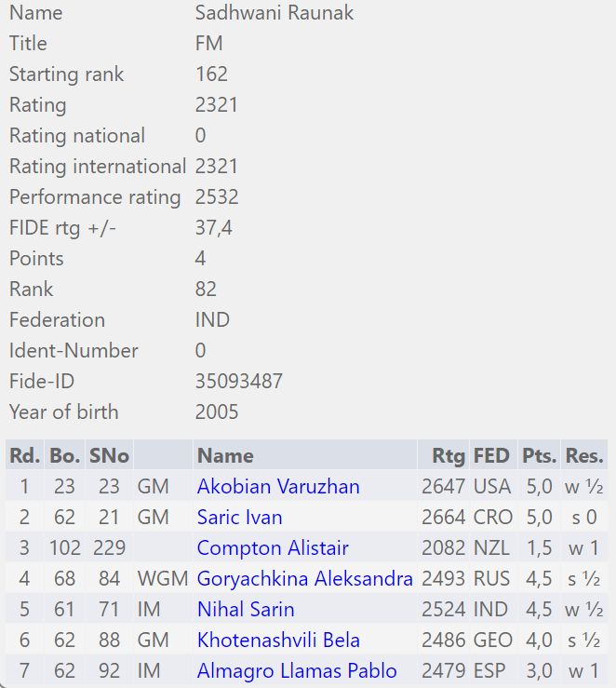Click the Rd. column header
This screenshot has height=688, width=616.
24,455
